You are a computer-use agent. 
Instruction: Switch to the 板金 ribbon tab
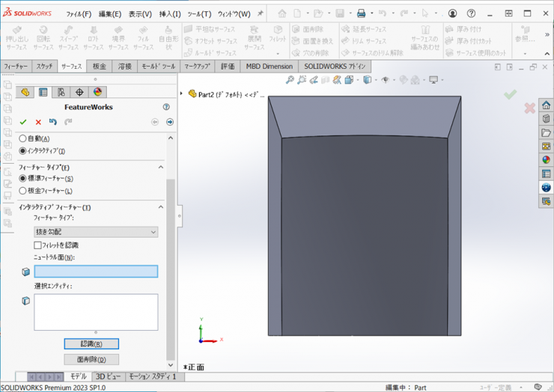[x=100, y=67]
